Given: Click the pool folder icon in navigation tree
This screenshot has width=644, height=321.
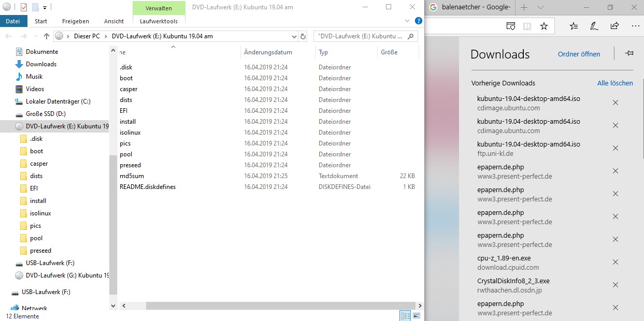Looking at the screenshot, I should click(x=23, y=238).
